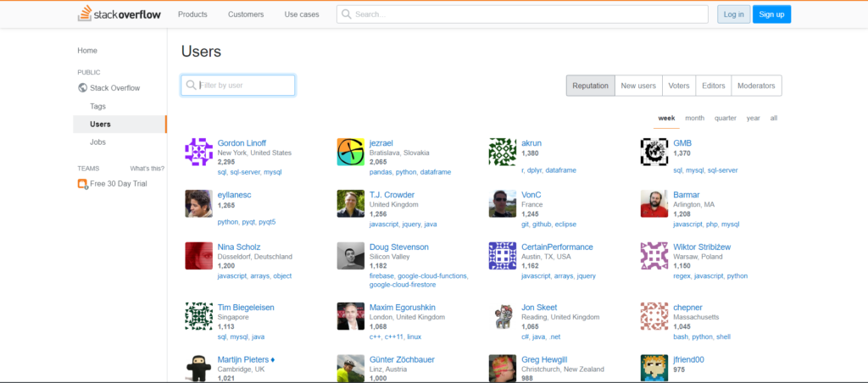Open Wiktor Stribiżew's avatar

pyautogui.click(x=654, y=256)
